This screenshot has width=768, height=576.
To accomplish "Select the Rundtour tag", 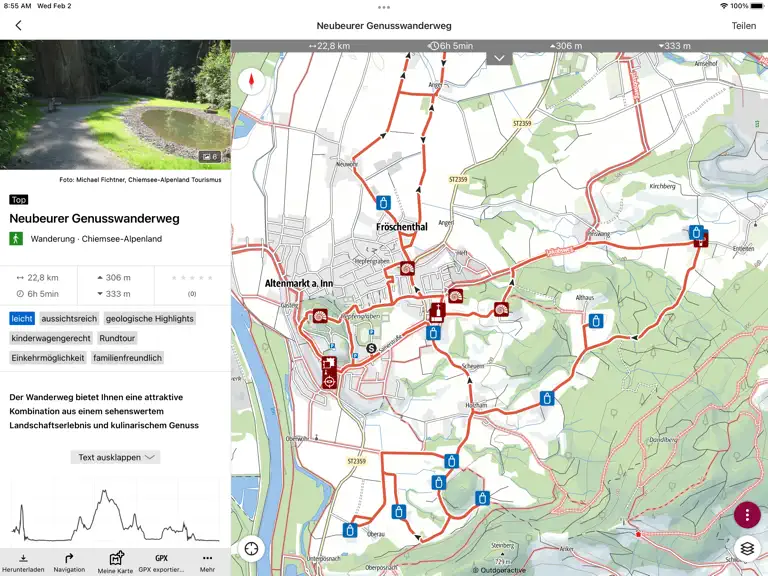I will pyautogui.click(x=117, y=338).
